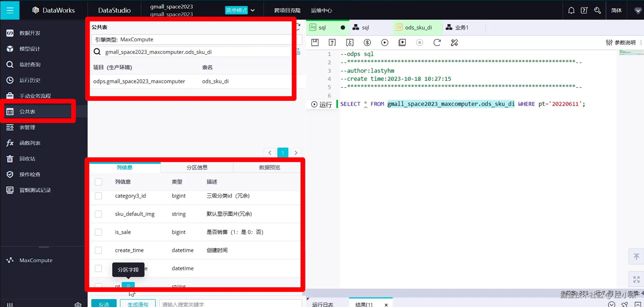The image size is (644, 307).
Task: Toggle fullscreen with the expand icon
Action: tap(636, 279)
